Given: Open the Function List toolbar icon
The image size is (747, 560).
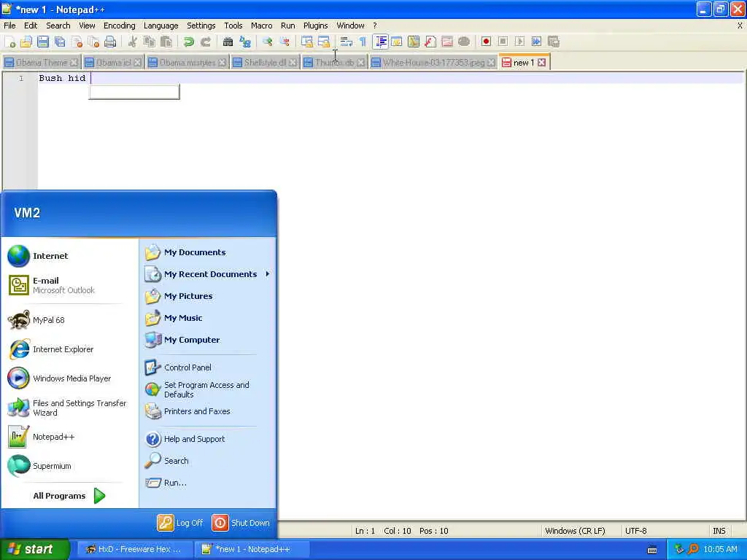Looking at the screenshot, I should pos(430,42).
